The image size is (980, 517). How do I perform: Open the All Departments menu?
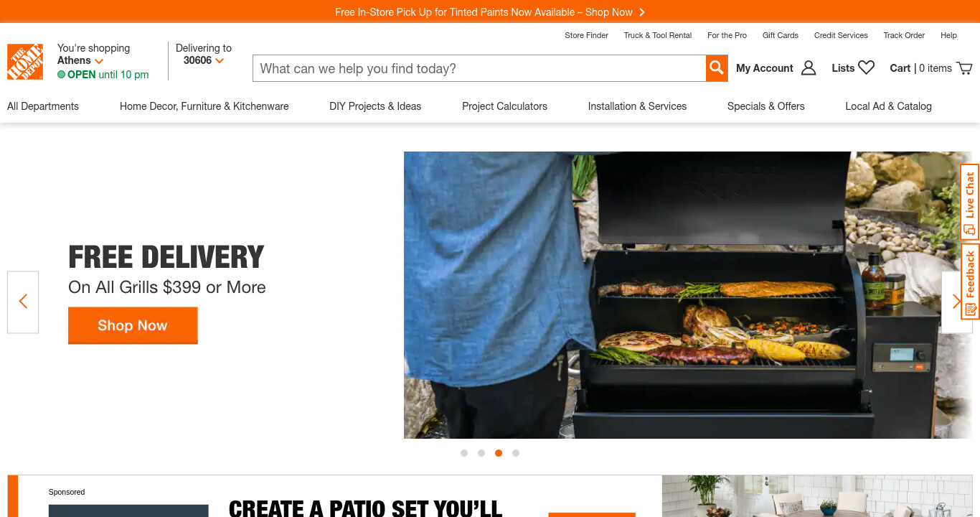pos(43,106)
